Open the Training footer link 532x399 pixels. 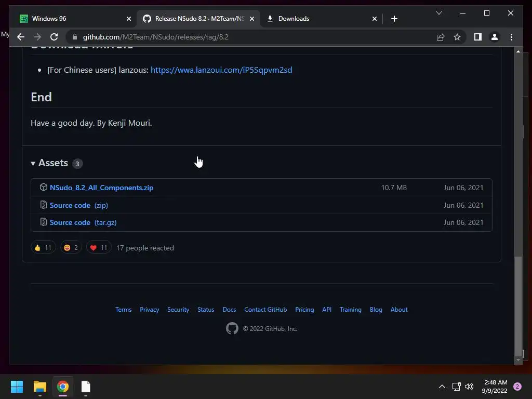click(x=351, y=310)
